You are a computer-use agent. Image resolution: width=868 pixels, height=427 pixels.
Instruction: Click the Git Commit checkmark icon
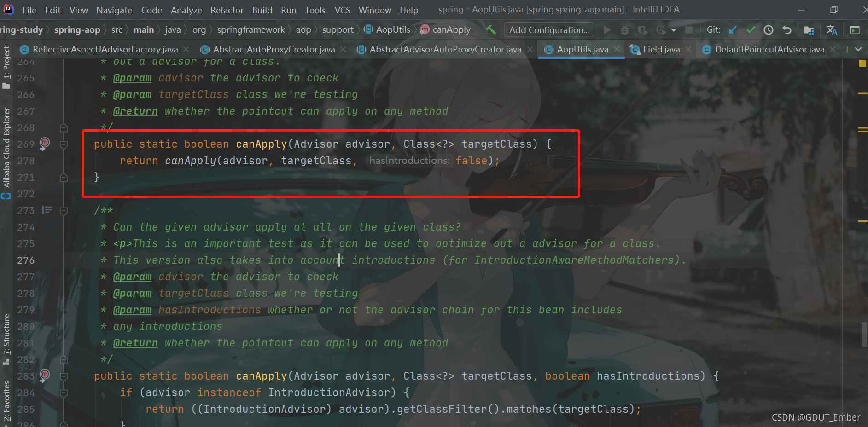(x=751, y=30)
